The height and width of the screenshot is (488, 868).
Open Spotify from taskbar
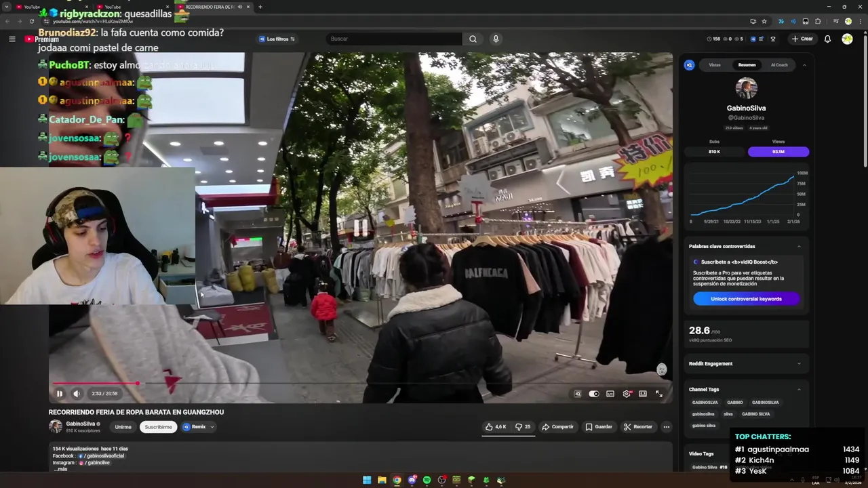tap(427, 480)
